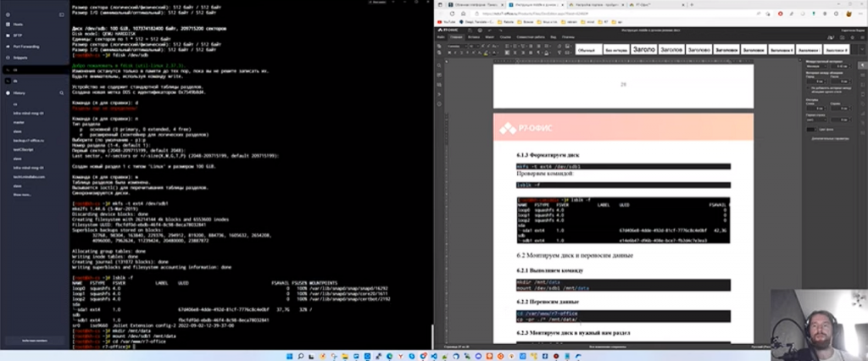Select the 'Ссылки' ribbon tab
868x361 pixels.
coord(505,37)
